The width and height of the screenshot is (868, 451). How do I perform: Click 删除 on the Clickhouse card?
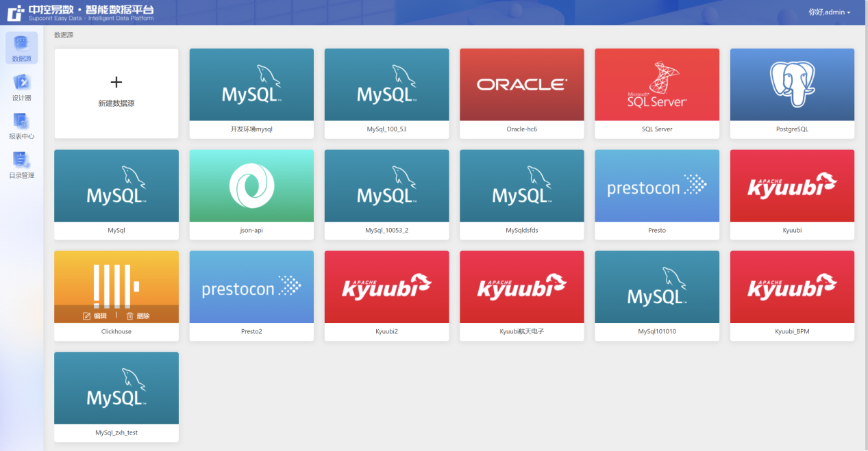[138, 316]
